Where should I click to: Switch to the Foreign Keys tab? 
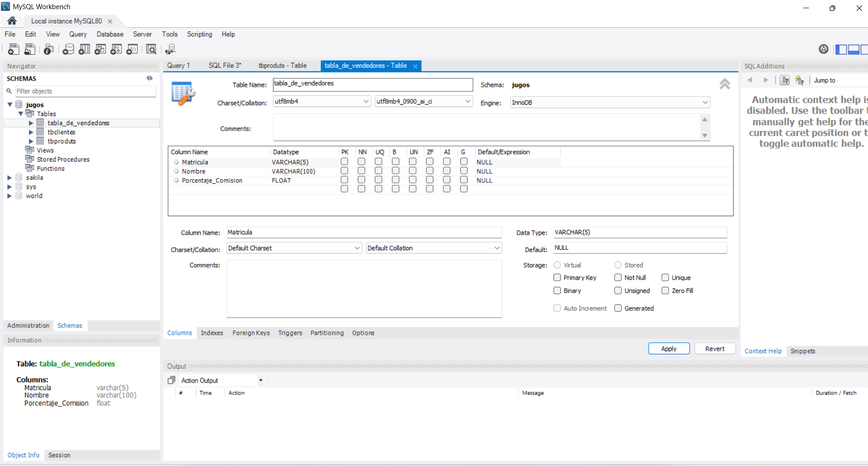click(251, 333)
